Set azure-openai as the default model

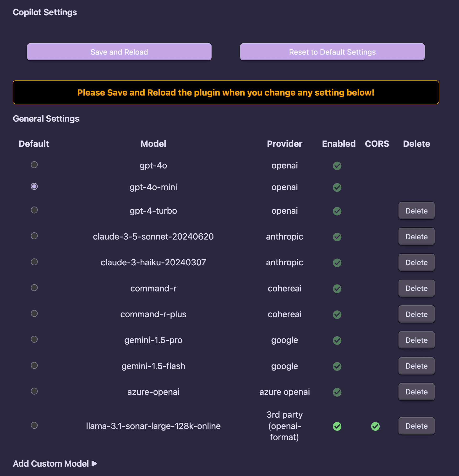pyautogui.click(x=34, y=391)
